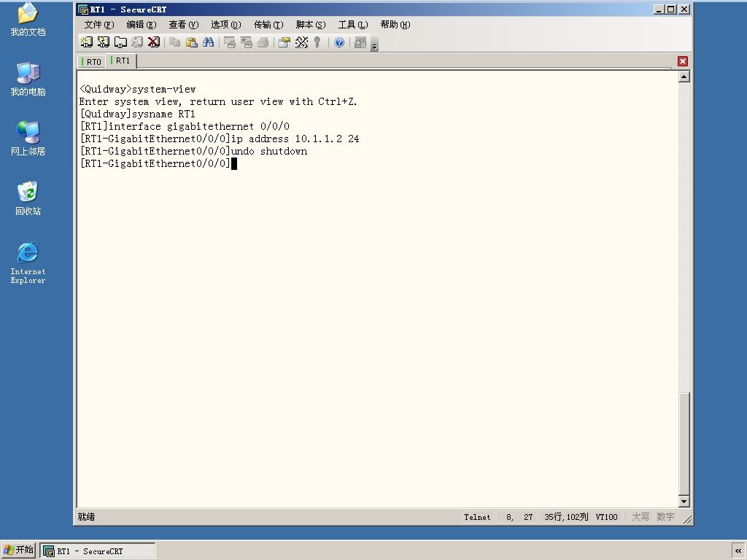
Task: Open the 选项(O) menu
Action: coord(226,25)
